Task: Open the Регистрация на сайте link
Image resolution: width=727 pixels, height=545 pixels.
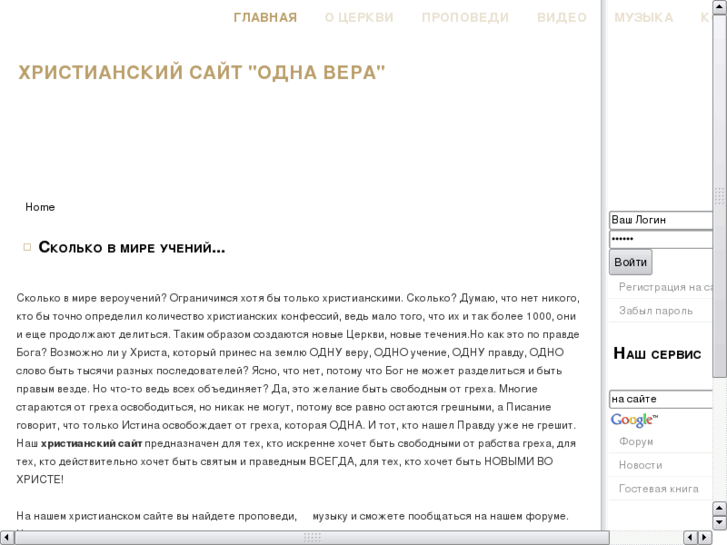Action: (x=665, y=287)
